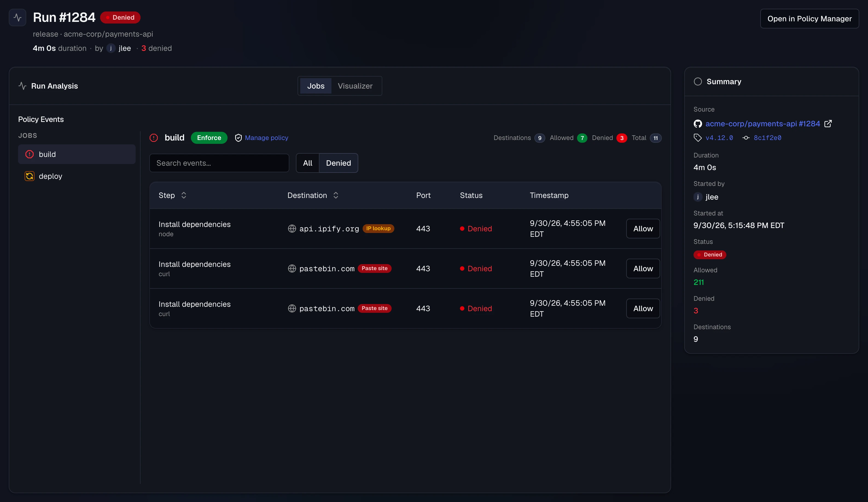Filter events to Denied only

coord(338,163)
